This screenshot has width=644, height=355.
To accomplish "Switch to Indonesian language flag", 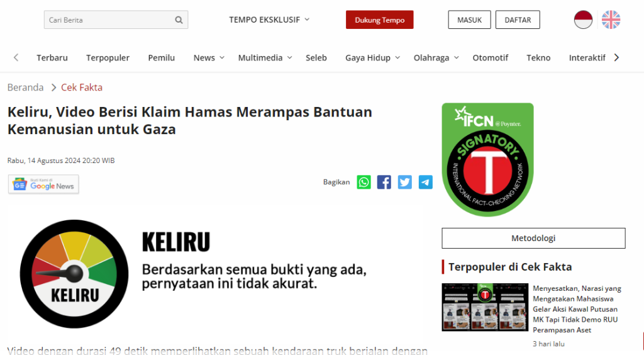I will [x=583, y=20].
